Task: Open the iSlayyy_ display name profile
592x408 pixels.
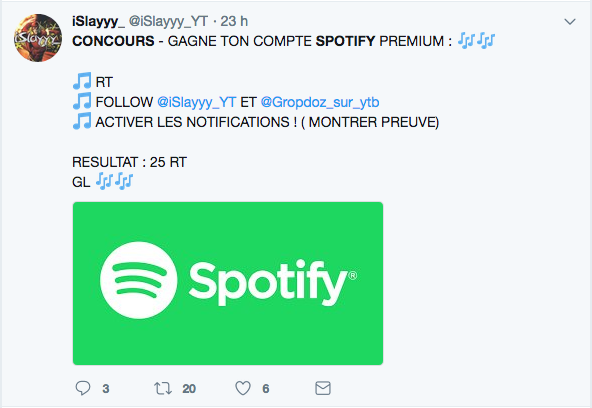Action: tap(98, 22)
